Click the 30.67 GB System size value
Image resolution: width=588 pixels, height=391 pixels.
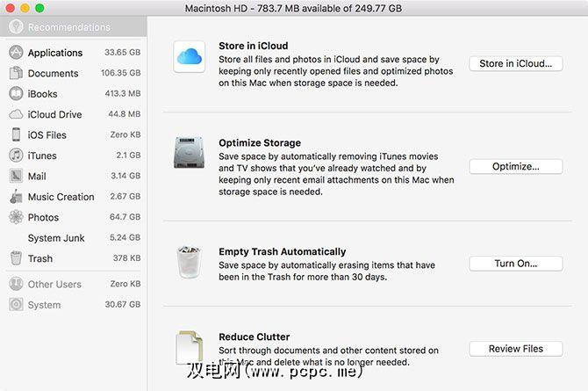coord(123,304)
